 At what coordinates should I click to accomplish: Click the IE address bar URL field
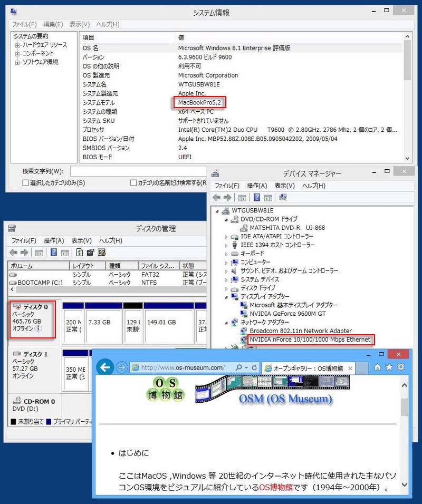pos(183,367)
